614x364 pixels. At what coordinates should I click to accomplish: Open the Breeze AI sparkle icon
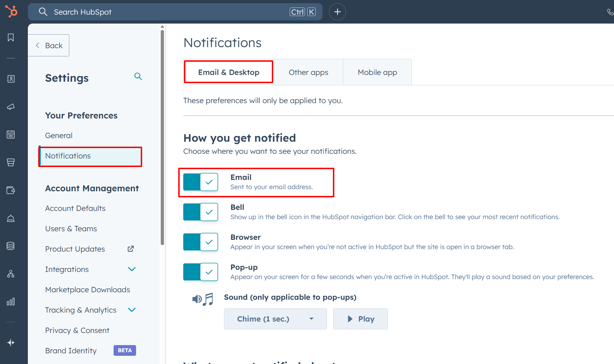click(x=11, y=343)
